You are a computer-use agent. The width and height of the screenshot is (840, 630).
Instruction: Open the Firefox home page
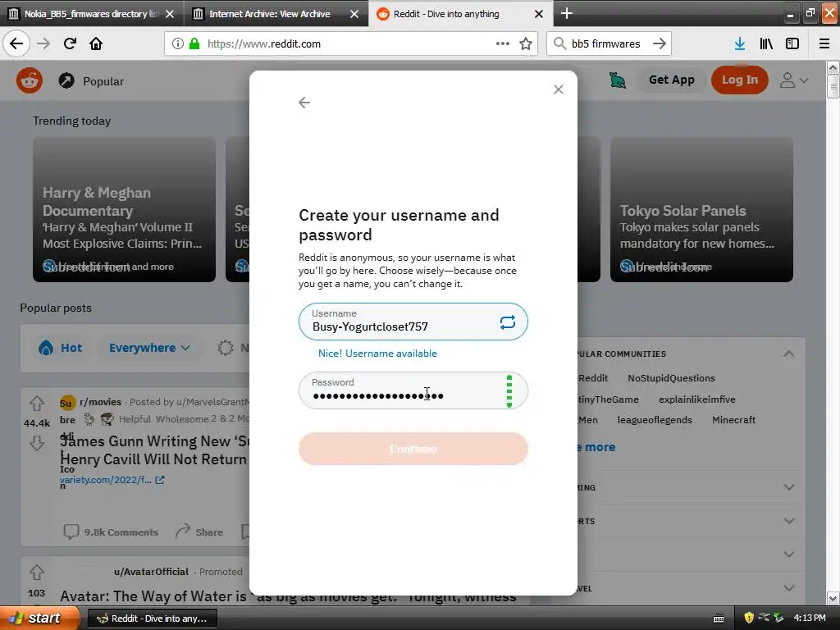coord(96,44)
